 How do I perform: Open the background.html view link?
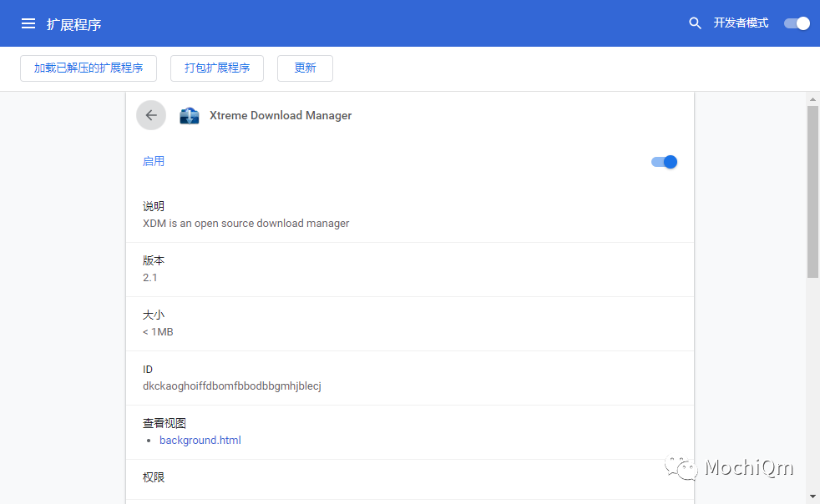point(200,440)
